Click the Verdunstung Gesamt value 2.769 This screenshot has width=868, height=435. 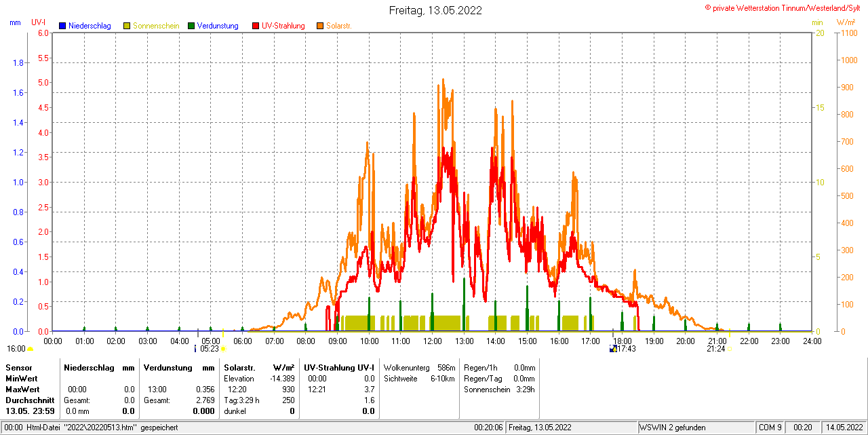[205, 400]
